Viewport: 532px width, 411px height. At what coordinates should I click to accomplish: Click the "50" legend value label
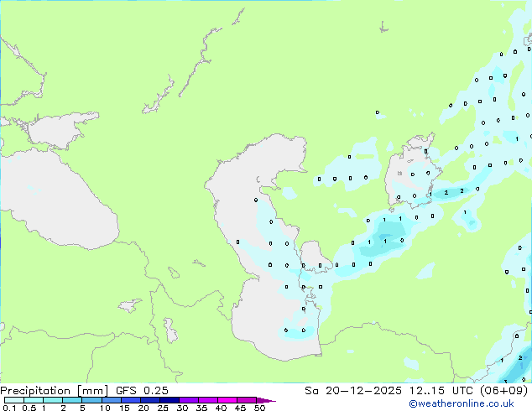point(259,408)
